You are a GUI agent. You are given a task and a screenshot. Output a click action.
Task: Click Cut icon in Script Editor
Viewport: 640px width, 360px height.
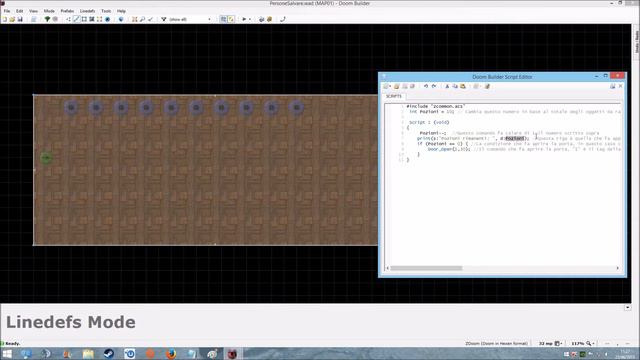coord(447,87)
